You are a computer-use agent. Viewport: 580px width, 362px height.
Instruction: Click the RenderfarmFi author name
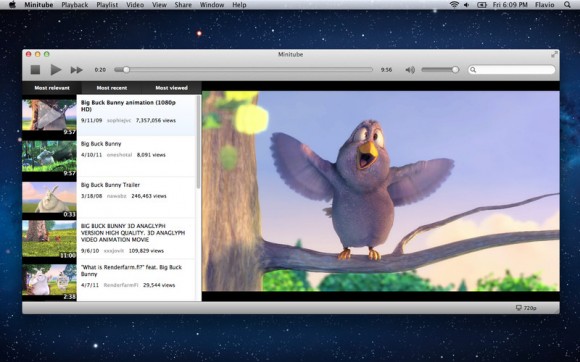pos(121,285)
